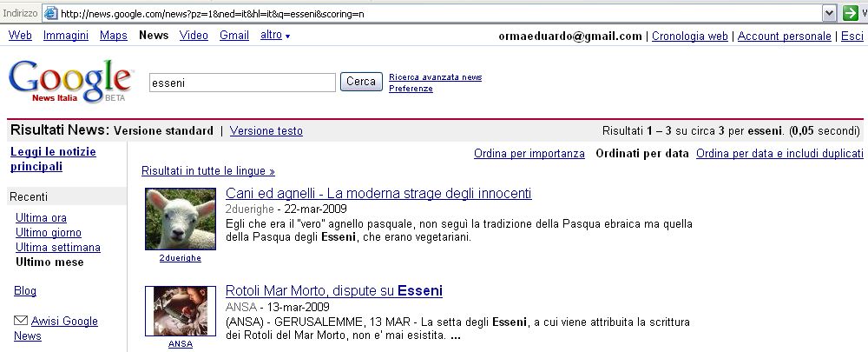Switch to Versione testo
Screen dimensions: 868x352
pos(266,131)
